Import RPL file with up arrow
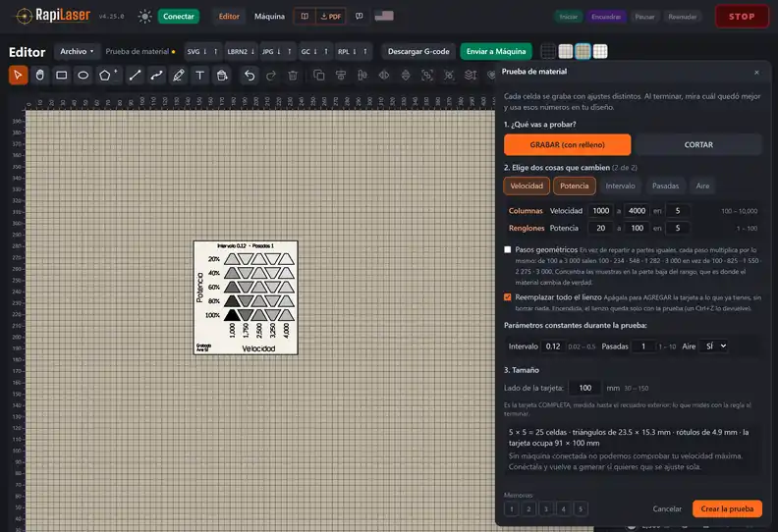778x532 pixels. click(x=365, y=52)
